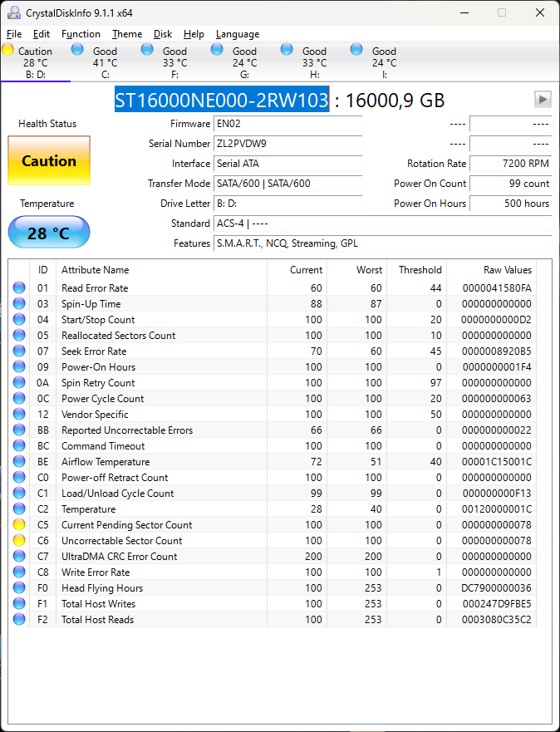Click the Attribute Name column header
The height and width of the screenshot is (732, 560).
click(161, 270)
